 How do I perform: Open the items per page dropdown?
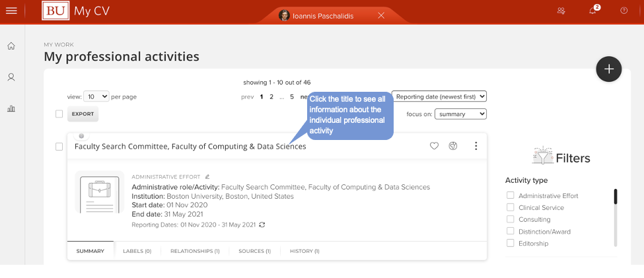coord(97,96)
